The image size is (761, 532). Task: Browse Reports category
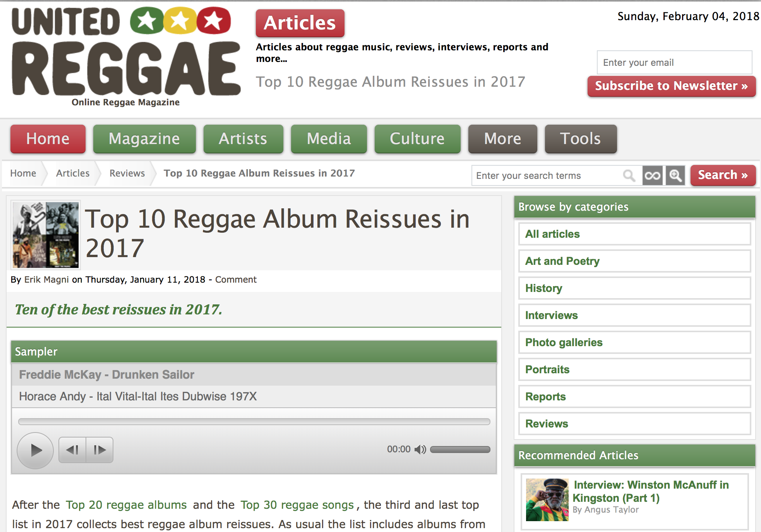(635, 396)
